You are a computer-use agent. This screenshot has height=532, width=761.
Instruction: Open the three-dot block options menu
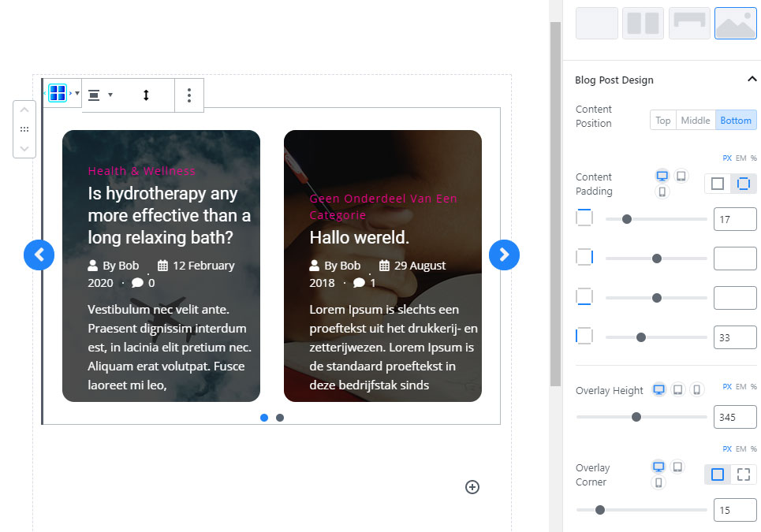pos(189,95)
